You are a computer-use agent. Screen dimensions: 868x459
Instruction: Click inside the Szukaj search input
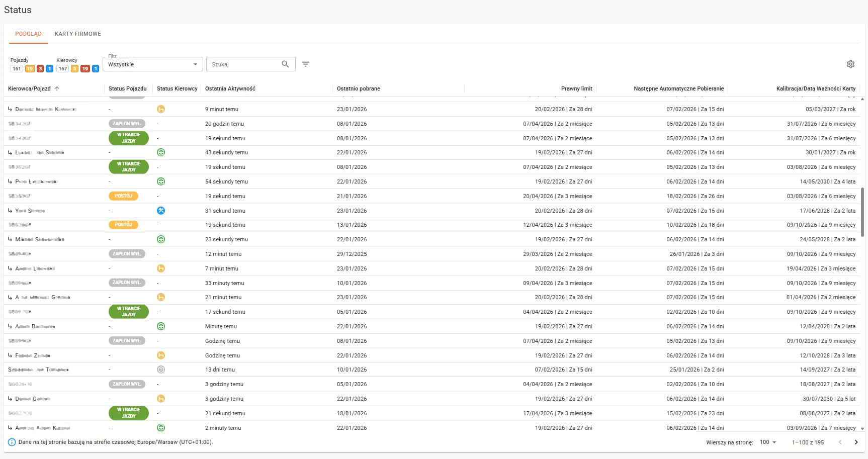(241, 64)
